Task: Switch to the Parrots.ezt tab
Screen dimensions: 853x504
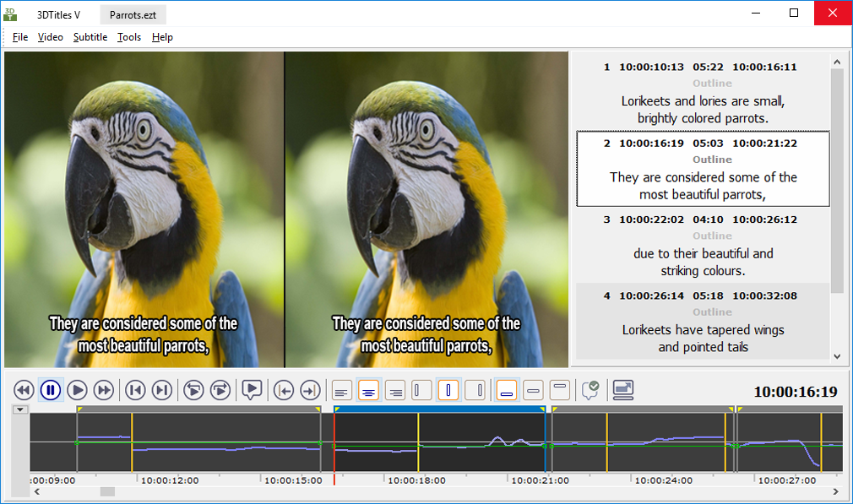Action: pyautogui.click(x=133, y=14)
